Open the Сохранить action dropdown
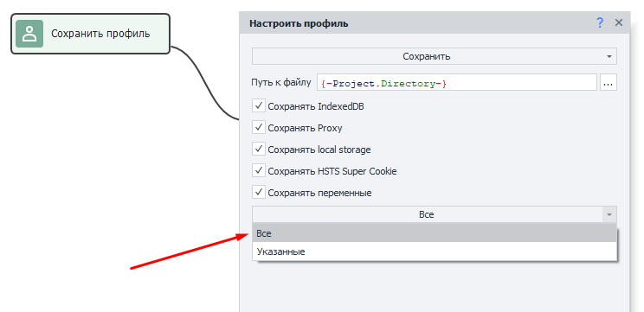The height and width of the screenshot is (312, 644). tap(435, 56)
